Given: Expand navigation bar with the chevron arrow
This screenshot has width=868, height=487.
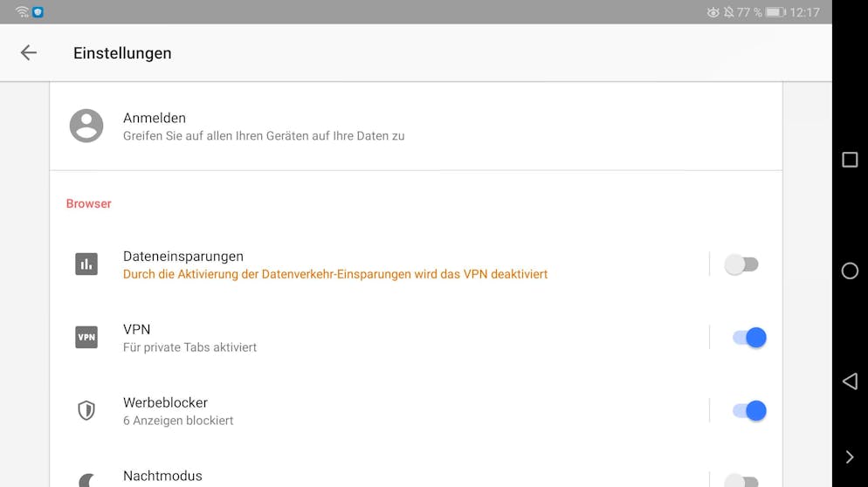Looking at the screenshot, I should click(x=849, y=457).
